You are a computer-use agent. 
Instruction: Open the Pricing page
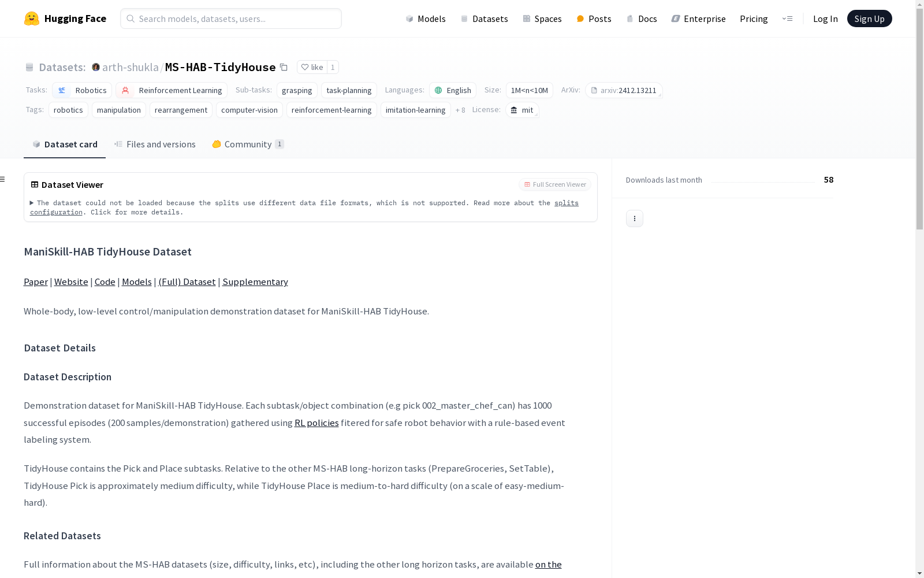click(754, 18)
